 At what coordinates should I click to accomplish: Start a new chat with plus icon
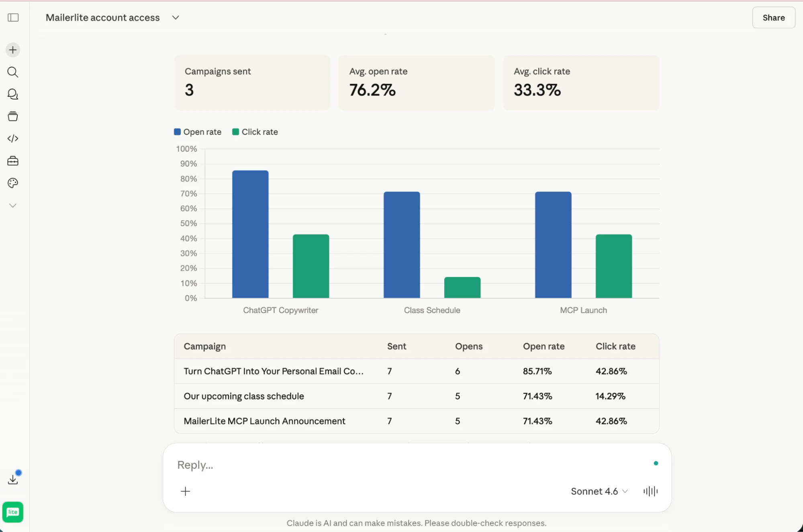[x=13, y=50]
